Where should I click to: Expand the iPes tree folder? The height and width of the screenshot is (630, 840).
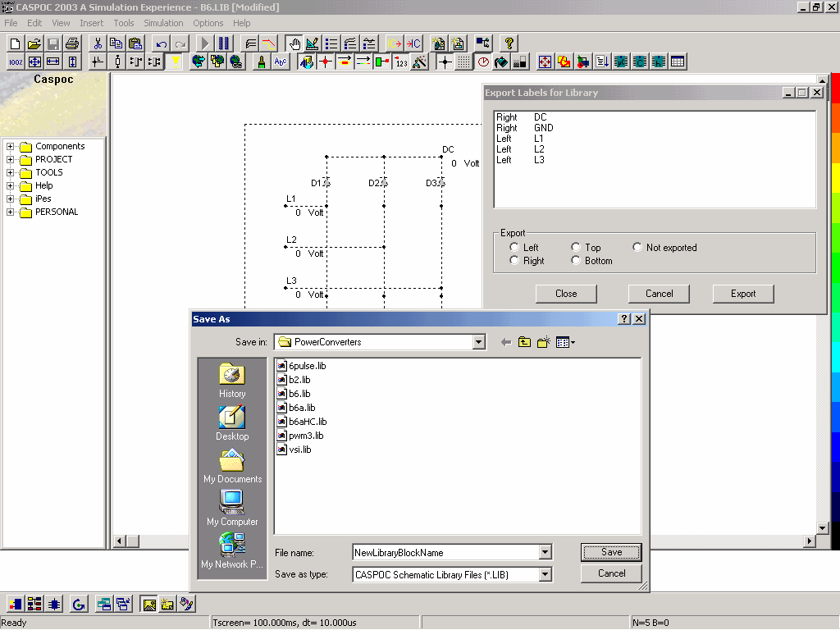click(10, 199)
